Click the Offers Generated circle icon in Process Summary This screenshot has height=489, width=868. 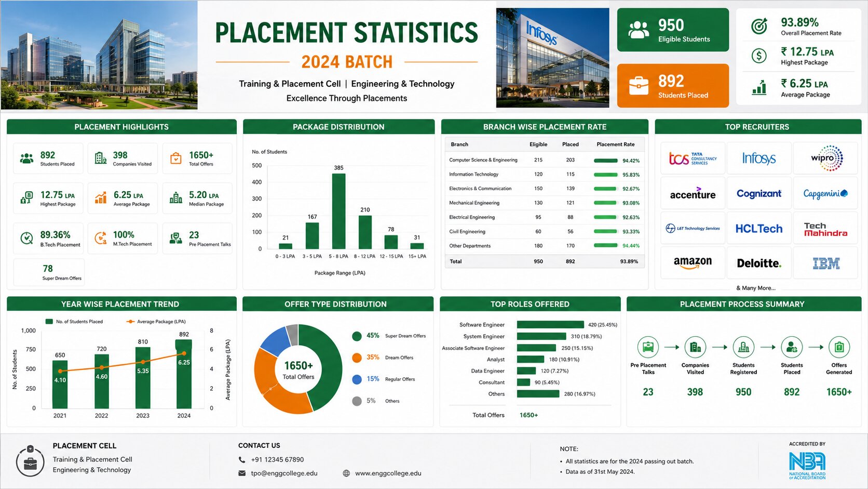point(839,347)
